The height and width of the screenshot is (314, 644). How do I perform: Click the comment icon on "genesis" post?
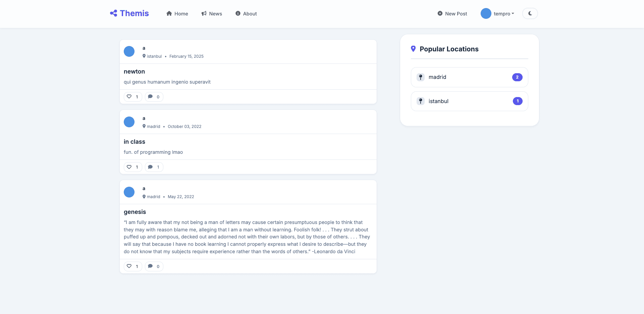(154, 266)
